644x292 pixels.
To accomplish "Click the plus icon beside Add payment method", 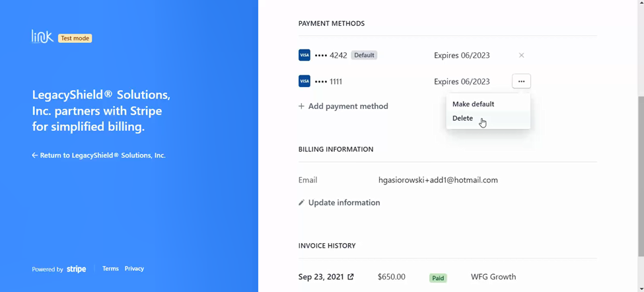I will (x=301, y=106).
